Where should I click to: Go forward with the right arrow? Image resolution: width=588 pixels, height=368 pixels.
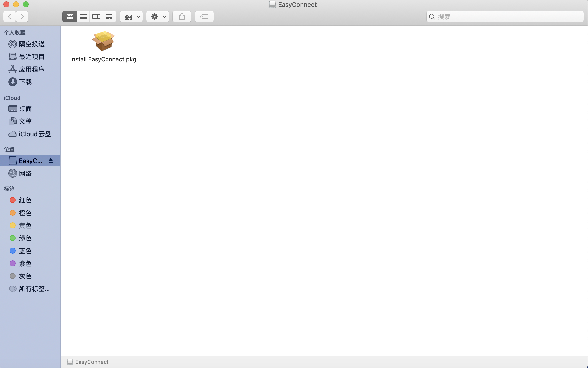pos(22,17)
